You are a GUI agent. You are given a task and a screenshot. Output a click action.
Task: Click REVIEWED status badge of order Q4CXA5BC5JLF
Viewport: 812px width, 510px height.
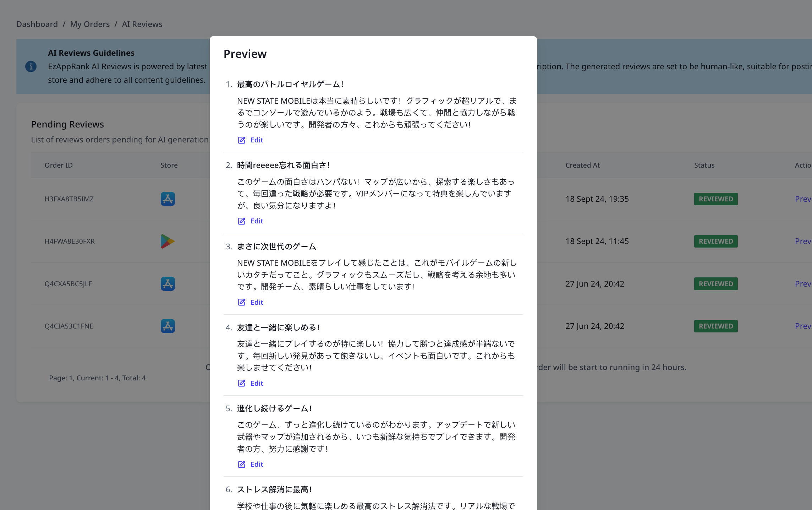pyautogui.click(x=715, y=284)
